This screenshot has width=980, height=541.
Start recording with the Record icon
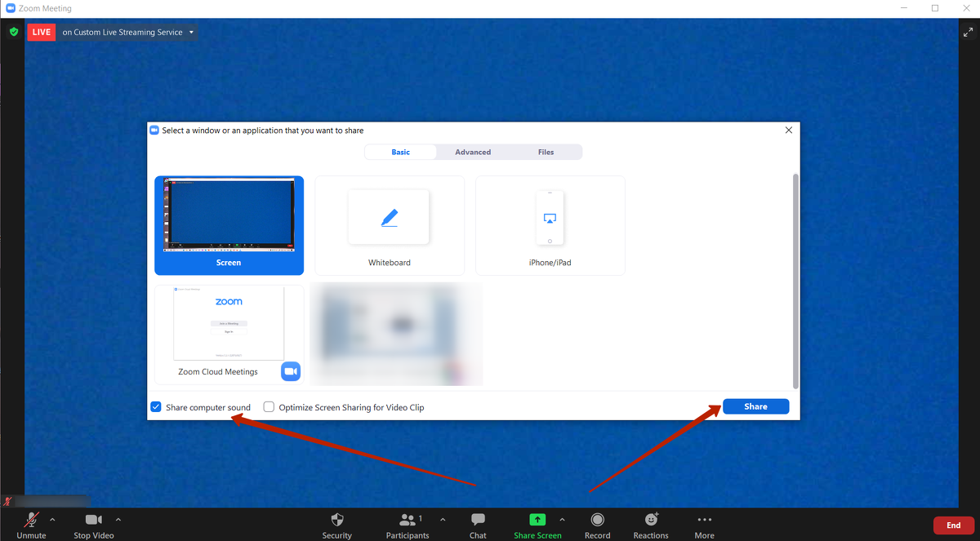tap(597, 520)
